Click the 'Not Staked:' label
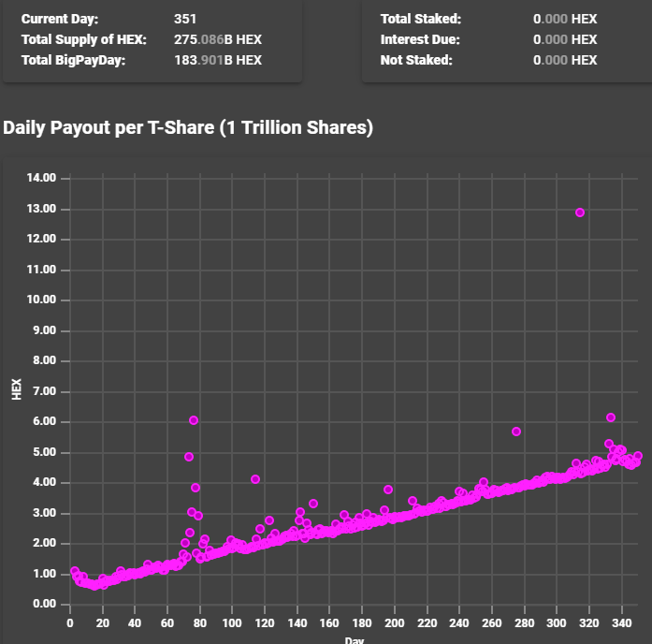This screenshot has width=652, height=644. (416, 60)
